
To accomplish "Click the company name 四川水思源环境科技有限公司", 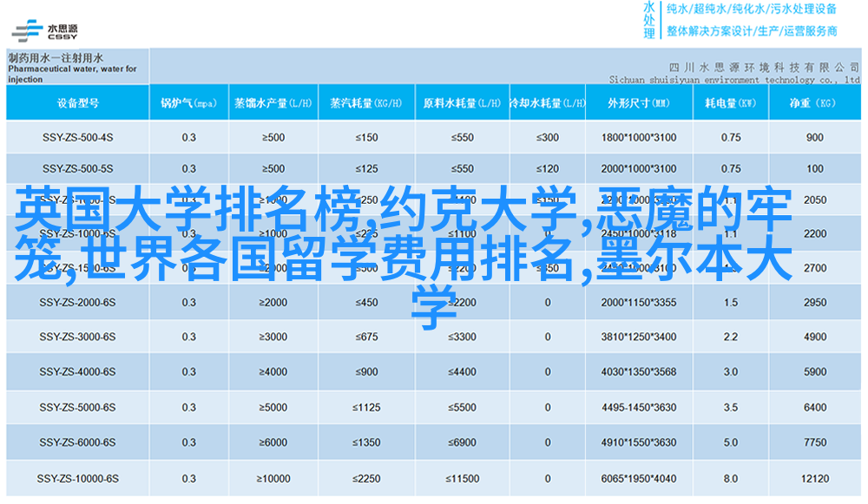I will [764, 68].
